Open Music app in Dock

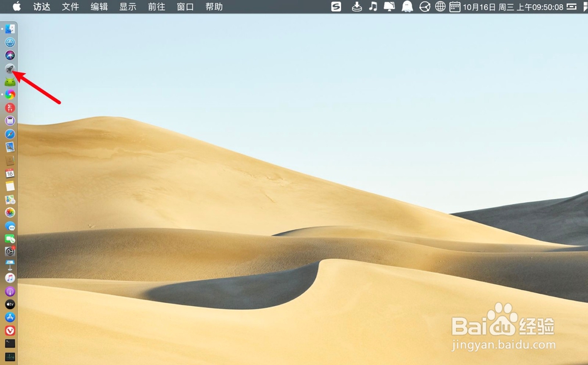10,278
